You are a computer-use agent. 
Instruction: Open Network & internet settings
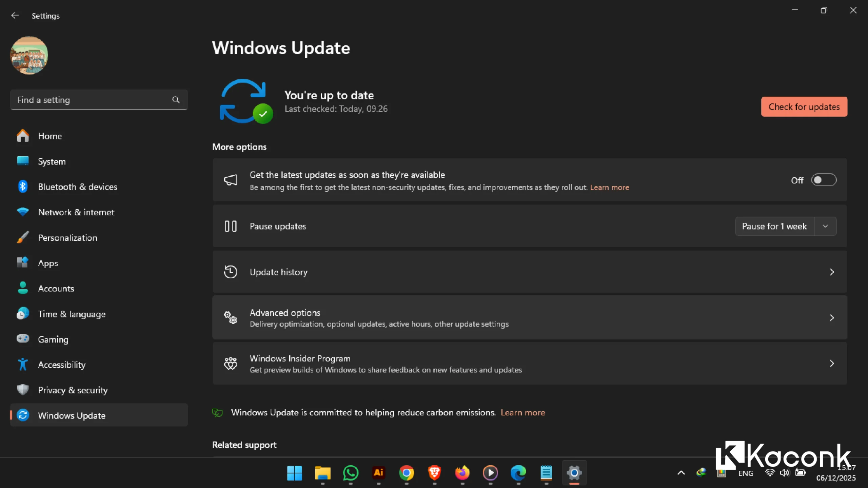[x=76, y=212]
